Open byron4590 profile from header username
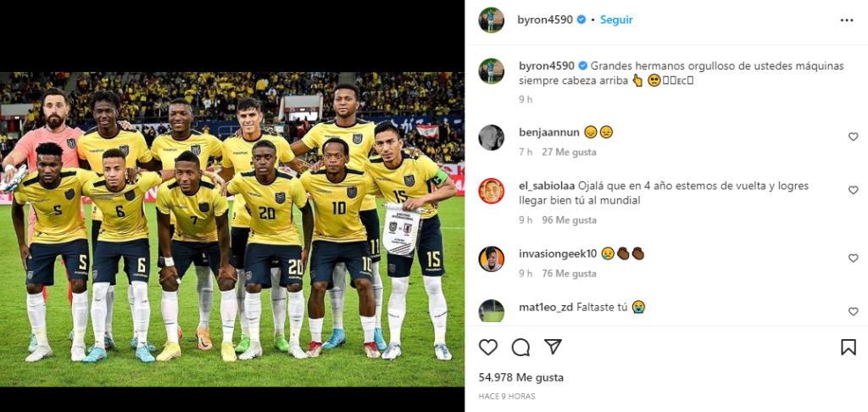868x412 pixels. (x=545, y=20)
